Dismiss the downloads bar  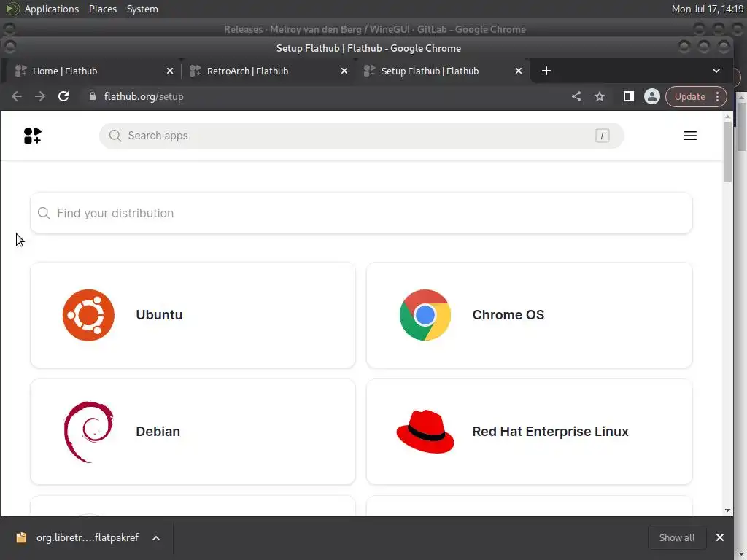point(720,537)
